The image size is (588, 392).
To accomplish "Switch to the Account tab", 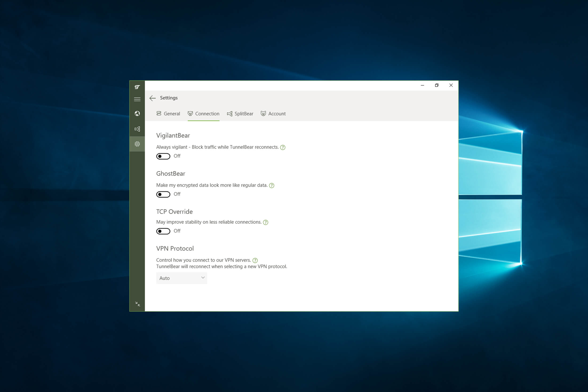I will pos(273,114).
